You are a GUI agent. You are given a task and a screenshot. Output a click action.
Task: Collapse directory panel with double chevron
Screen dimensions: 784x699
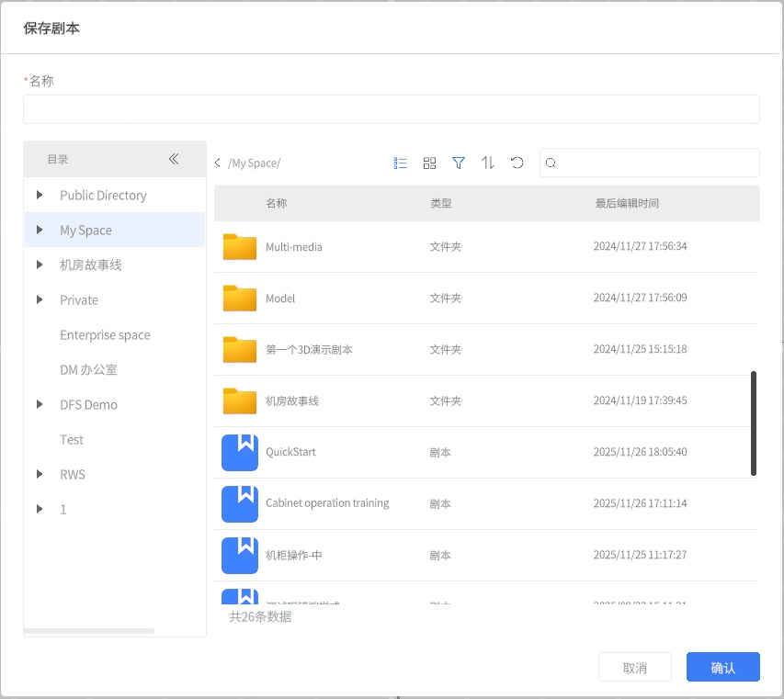[174, 159]
